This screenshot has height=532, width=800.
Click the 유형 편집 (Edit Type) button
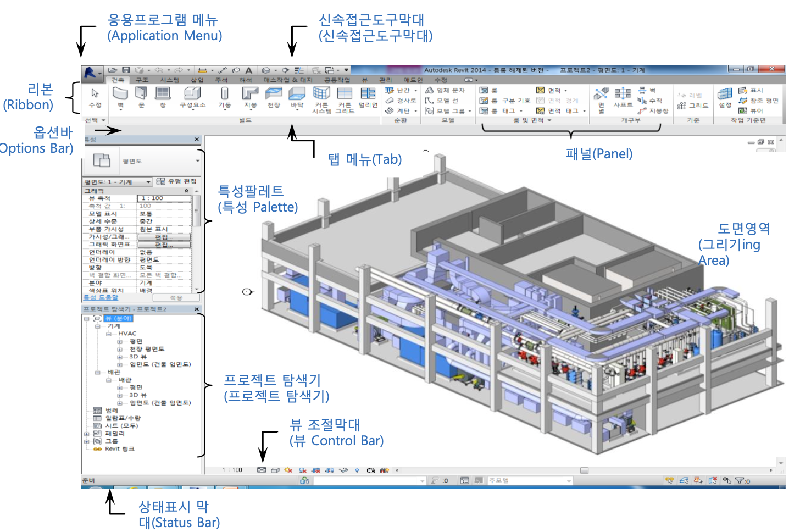tap(176, 181)
